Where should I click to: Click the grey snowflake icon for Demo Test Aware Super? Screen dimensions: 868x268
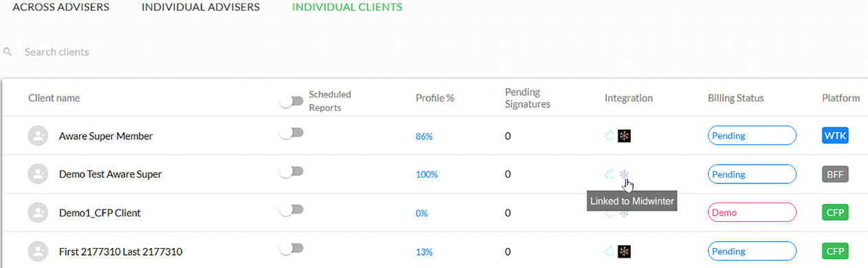click(x=625, y=174)
